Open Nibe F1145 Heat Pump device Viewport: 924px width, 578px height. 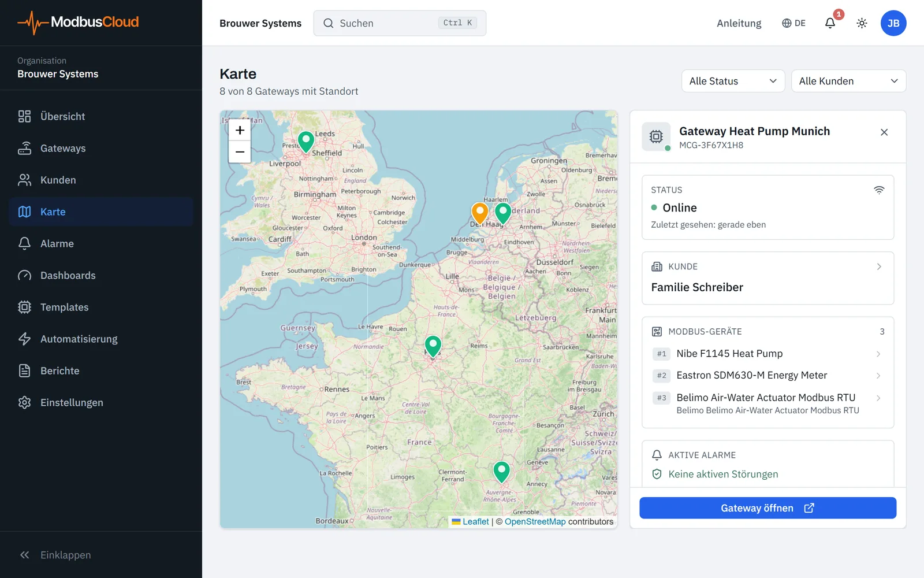click(767, 354)
